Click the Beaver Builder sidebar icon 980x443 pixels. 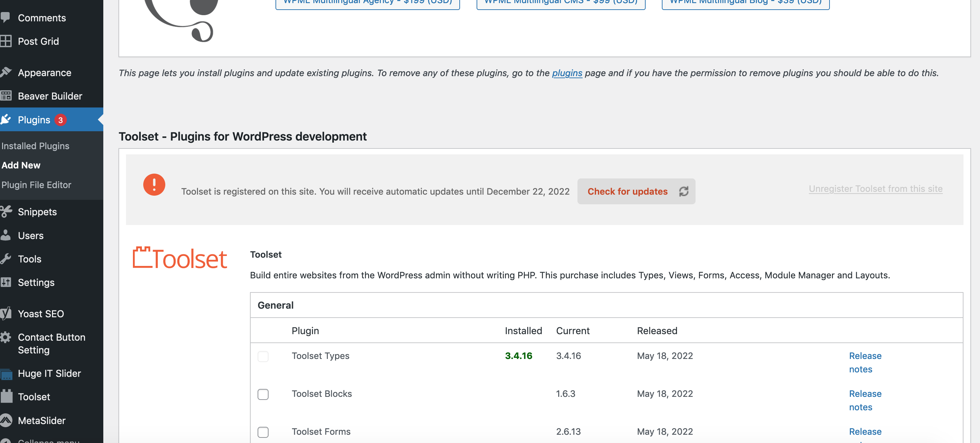6,96
